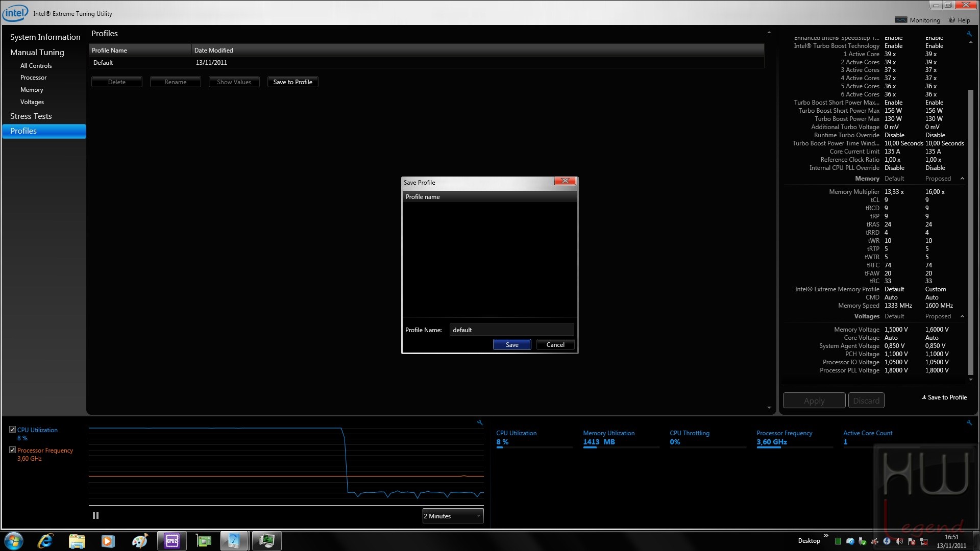Click Apply in the proposed values panel
Image resolution: width=980 pixels, height=551 pixels.
(814, 401)
